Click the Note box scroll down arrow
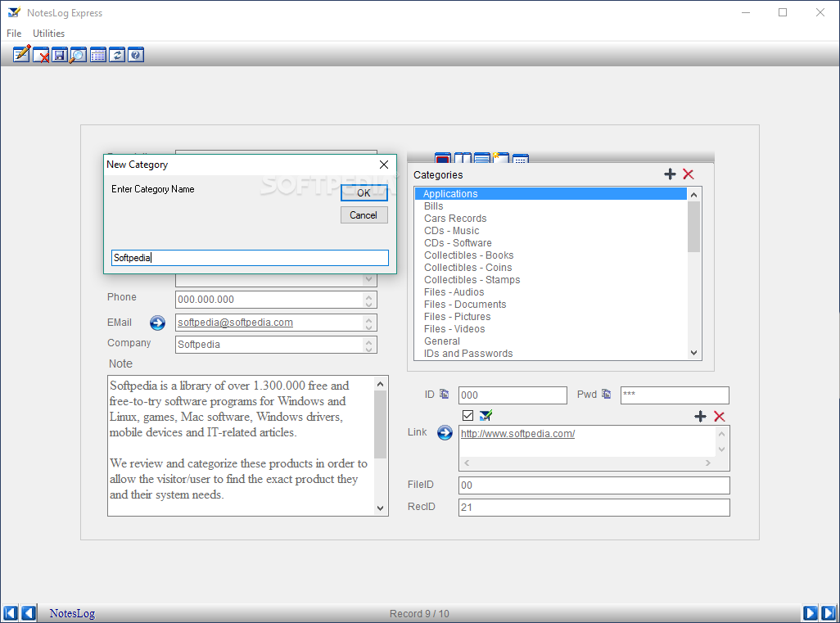 [x=380, y=508]
